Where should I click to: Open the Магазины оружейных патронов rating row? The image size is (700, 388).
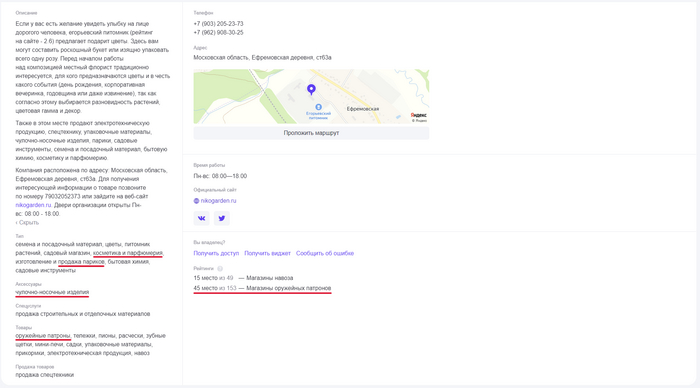[262, 288]
